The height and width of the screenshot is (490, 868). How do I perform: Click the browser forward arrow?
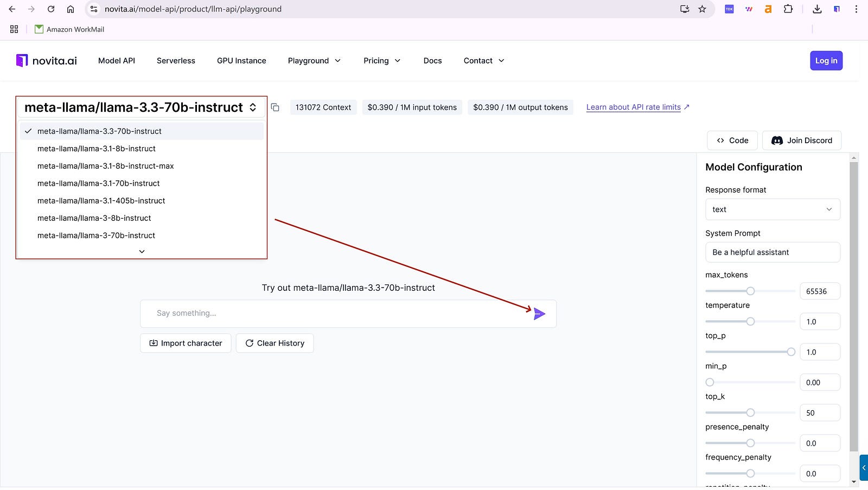[x=31, y=9]
